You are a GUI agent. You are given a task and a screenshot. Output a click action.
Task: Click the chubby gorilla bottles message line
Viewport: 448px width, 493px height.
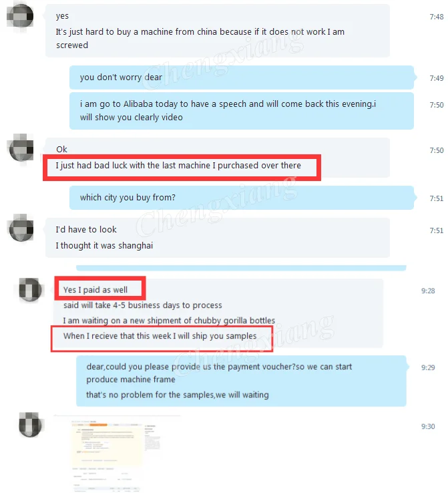tap(169, 321)
